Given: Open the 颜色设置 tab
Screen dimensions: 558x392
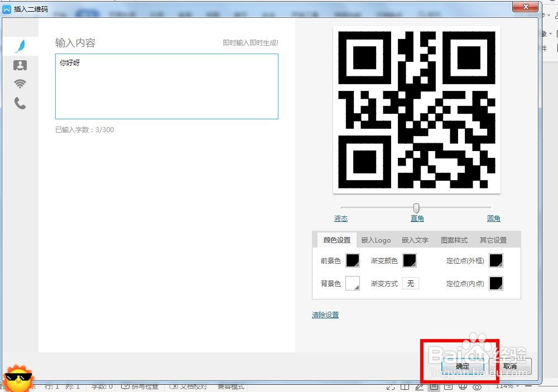Looking at the screenshot, I should click(336, 240).
